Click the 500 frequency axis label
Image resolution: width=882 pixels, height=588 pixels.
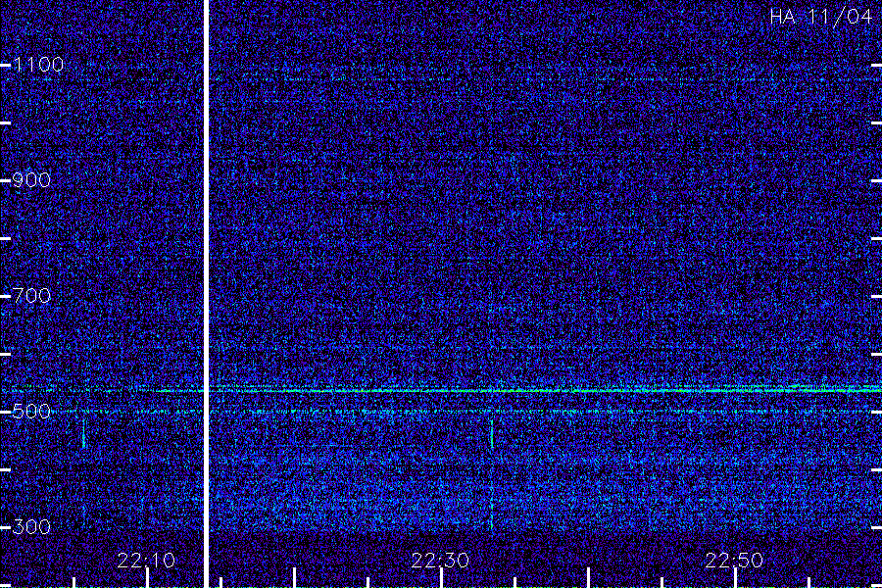click(x=31, y=412)
